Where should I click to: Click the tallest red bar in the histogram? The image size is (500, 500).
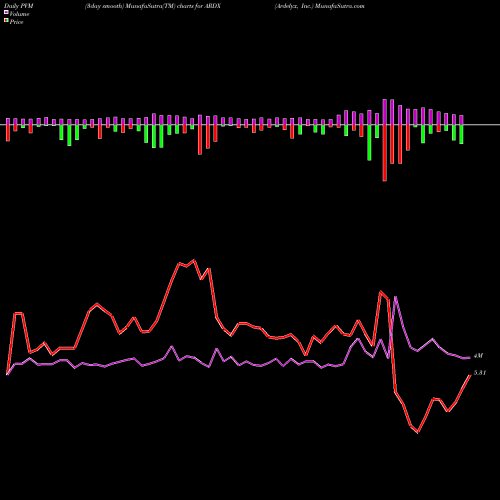pyautogui.click(x=385, y=153)
